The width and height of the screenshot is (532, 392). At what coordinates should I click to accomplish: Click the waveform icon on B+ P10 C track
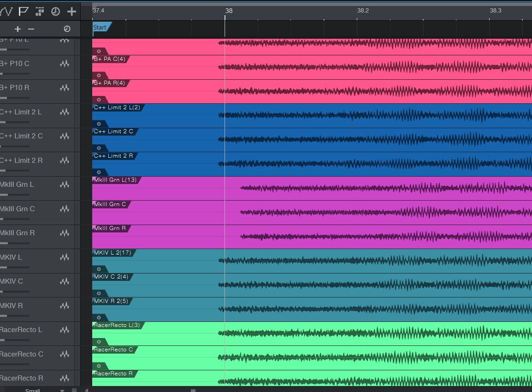point(65,64)
